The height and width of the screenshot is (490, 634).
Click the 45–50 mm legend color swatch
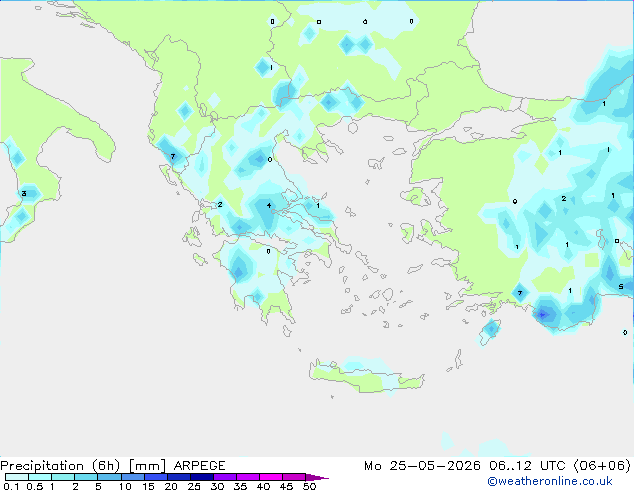click(x=294, y=477)
